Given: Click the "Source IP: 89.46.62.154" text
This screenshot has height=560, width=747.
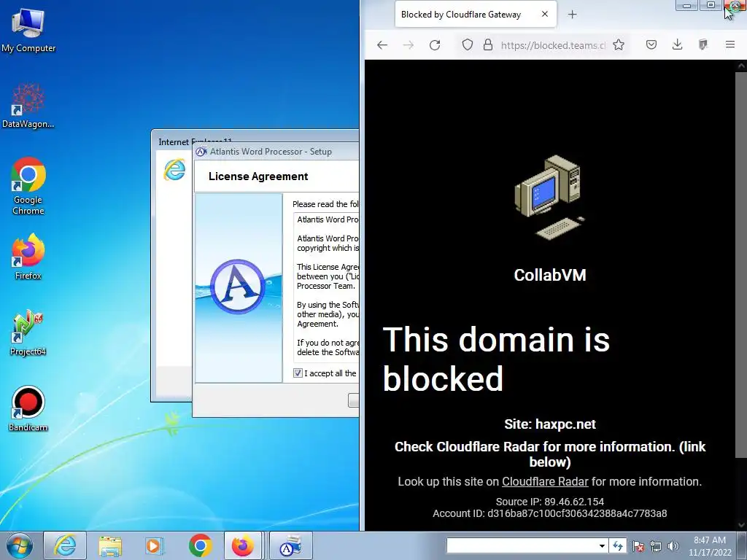Looking at the screenshot, I should pyautogui.click(x=550, y=502).
